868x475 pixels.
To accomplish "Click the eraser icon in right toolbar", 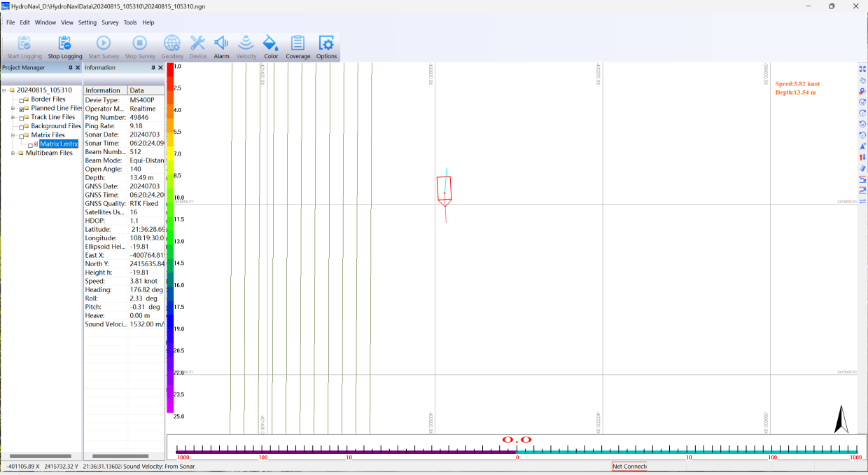I will pyautogui.click(x=862, y=168).
